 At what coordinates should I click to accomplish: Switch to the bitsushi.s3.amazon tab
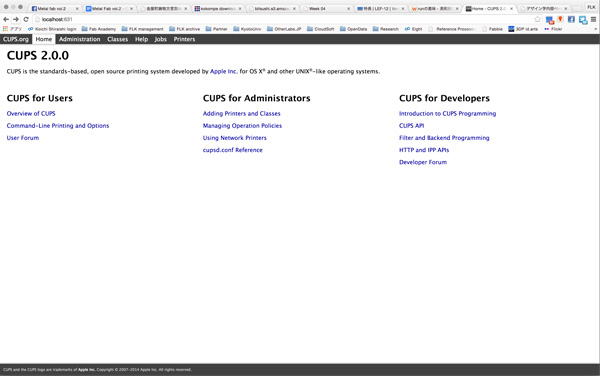click(x=272, y=8)
